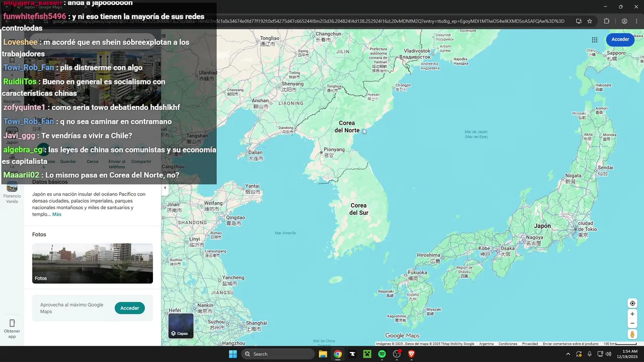Open the Florencio Varela recent place
Screen dimensions: 644x362
[x=12, y=193]
